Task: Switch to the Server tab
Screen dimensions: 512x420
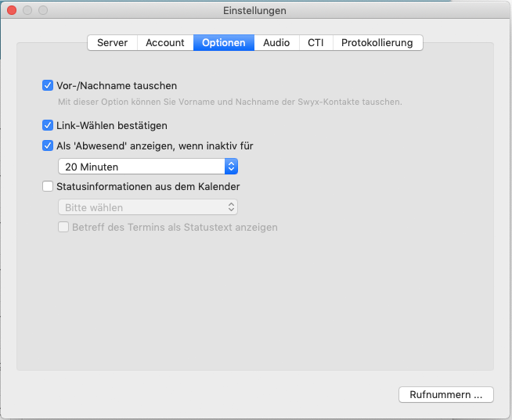Action: coord(113,43)
